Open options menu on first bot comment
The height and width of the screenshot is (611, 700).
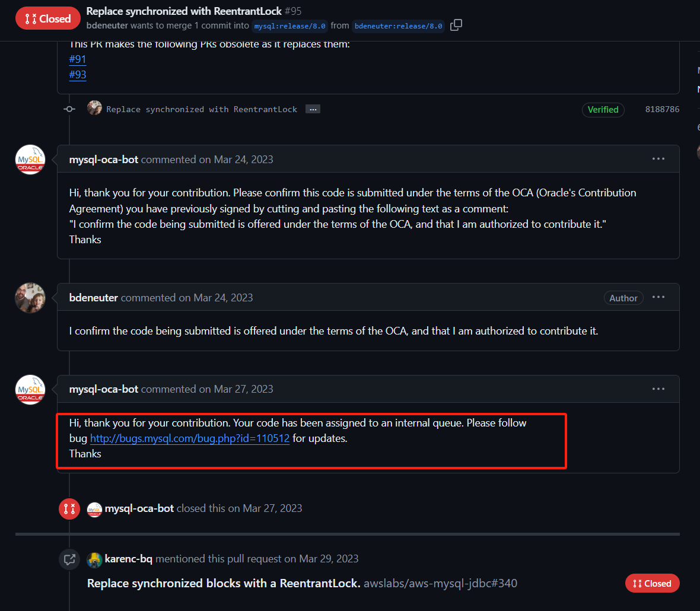(658, 159)
